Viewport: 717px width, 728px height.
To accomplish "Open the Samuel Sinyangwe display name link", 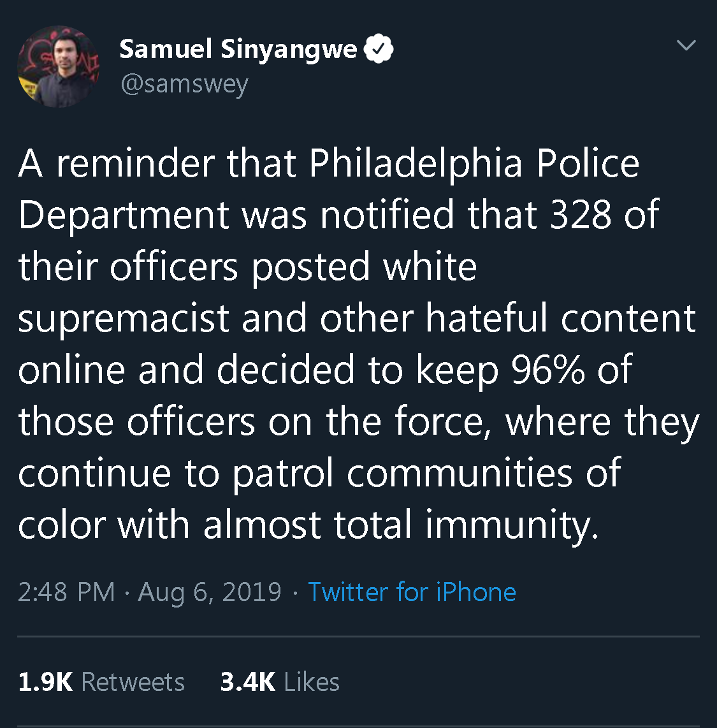I will coord(238,49).
